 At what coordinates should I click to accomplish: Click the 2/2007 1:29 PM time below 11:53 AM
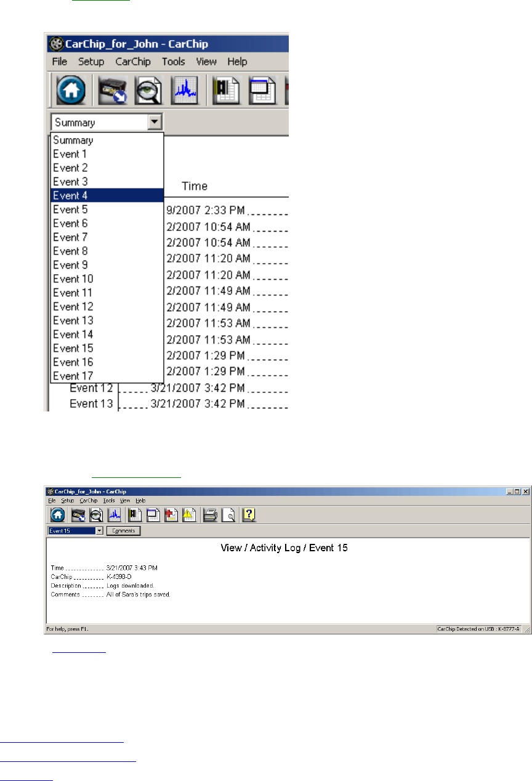click(x=206, y=355)
